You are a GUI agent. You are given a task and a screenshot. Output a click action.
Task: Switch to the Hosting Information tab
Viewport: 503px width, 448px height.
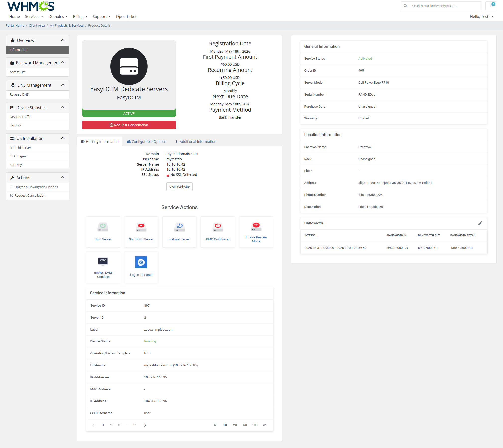tap(100, 142)
